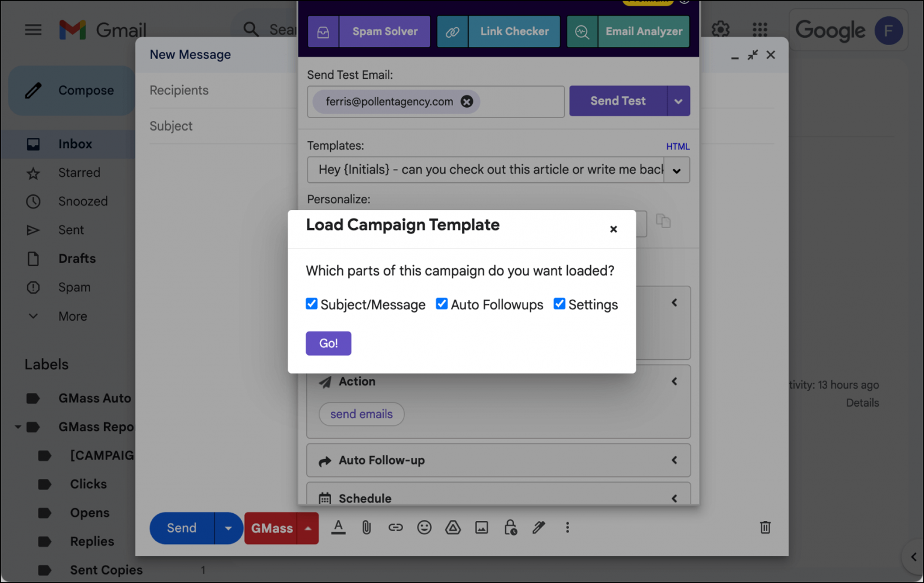Open the Templates dropdown
Image resolution: width=924 pixels, height=583 pixels.
click(677, 170)
